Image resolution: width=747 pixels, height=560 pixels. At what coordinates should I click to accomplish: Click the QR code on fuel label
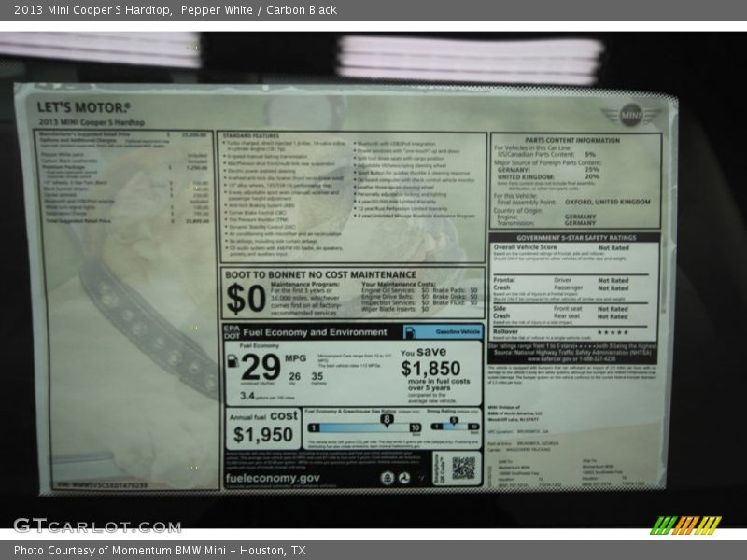pyautogui.click(x=463, y=469)
